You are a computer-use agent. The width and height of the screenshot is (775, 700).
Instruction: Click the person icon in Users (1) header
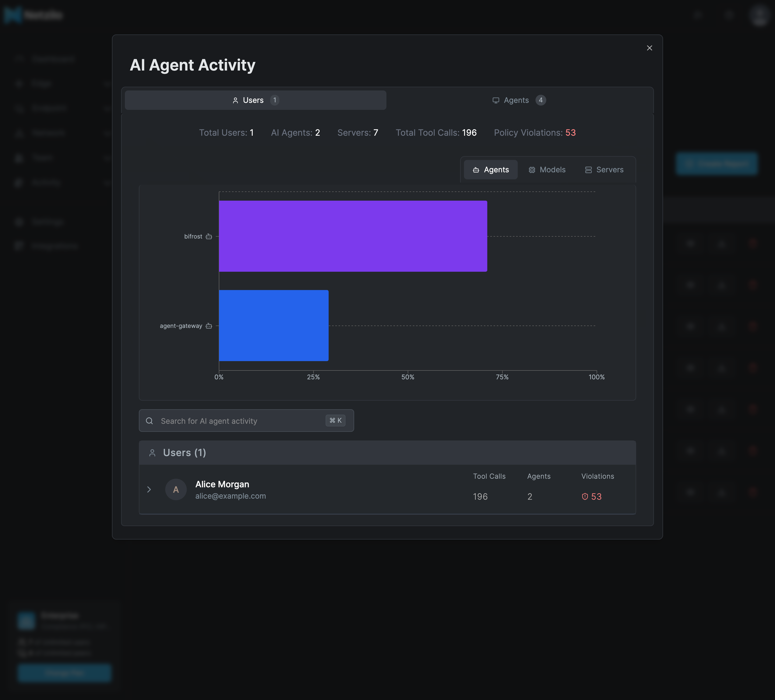coord(152,453)
